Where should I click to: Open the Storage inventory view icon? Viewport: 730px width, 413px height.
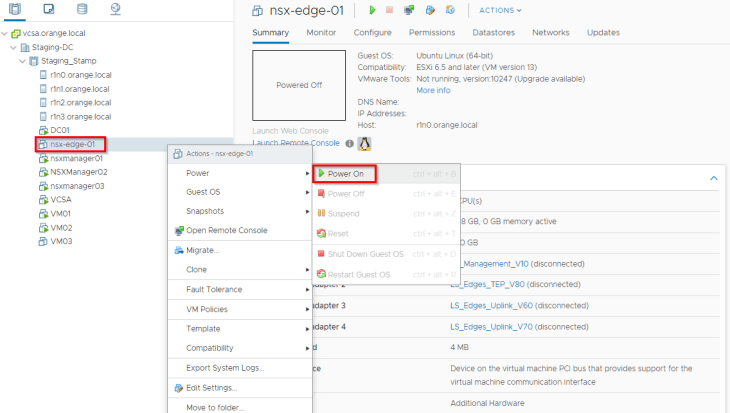(x=81, y=10)
